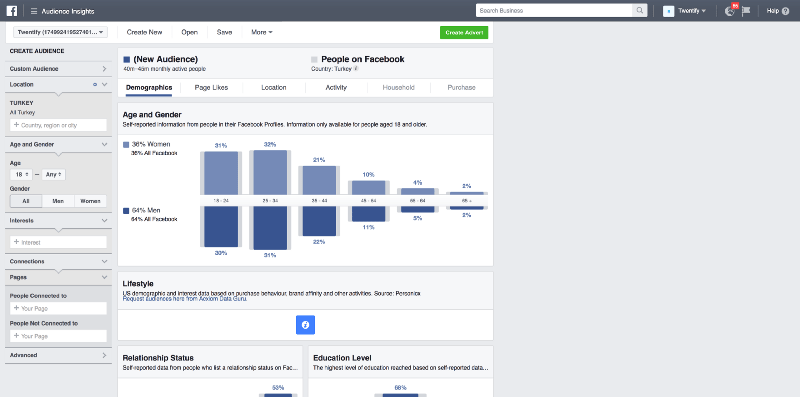This screenshot has width=800, height=397.
Task: Switch to the Activity tab
Action: tap(336, 88)
